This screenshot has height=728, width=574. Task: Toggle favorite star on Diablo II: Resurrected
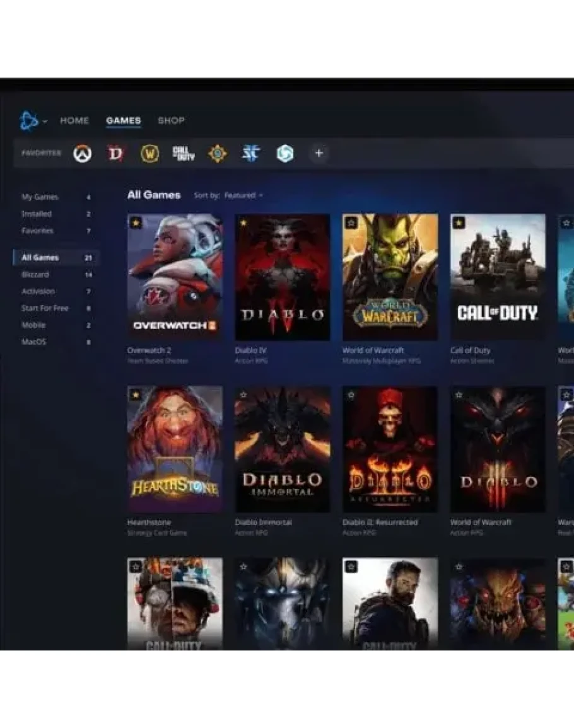351,395
